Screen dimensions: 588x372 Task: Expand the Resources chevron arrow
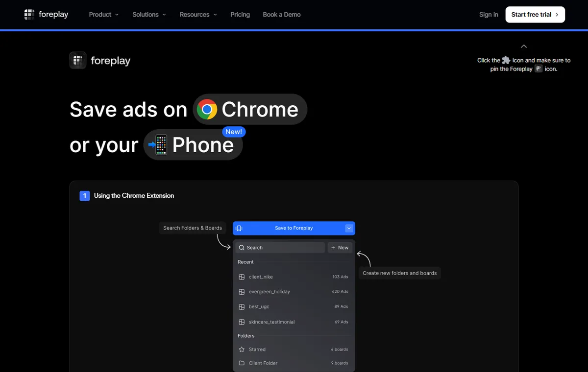click(x=215, y=15)
